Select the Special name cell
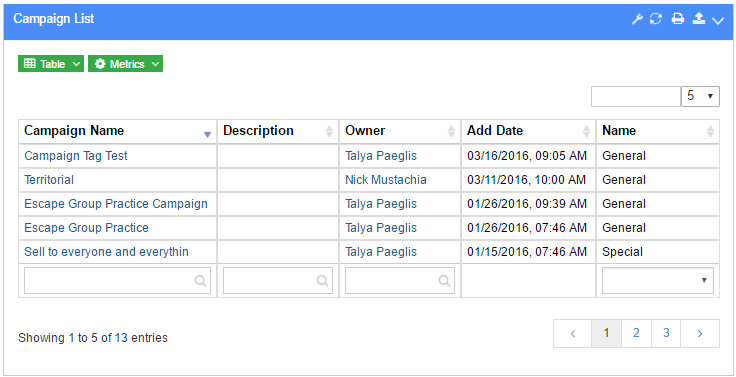The image size is (736, 377). (x=658, y=252)
